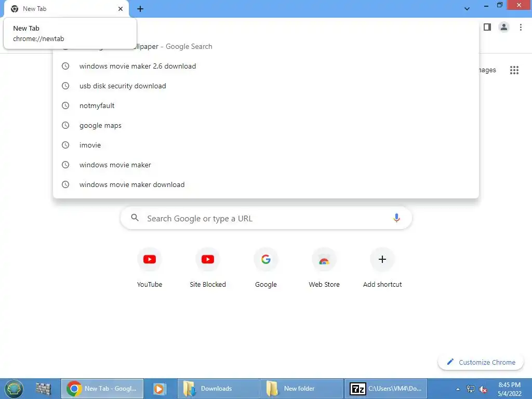Choose suggestion usb disk security download

click(x=266, y=86)
